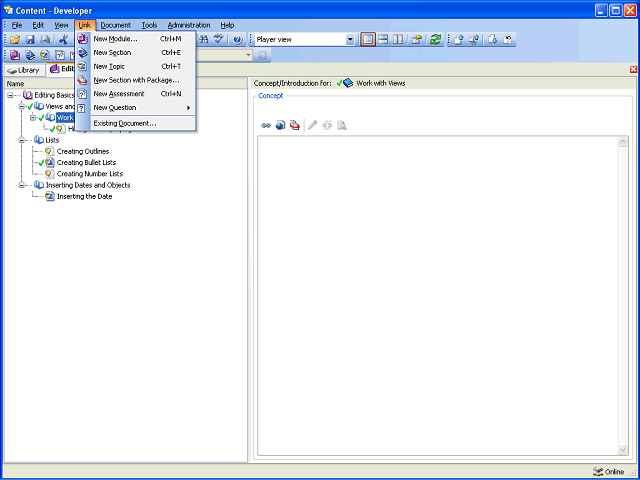Choose New Assessment from Link menu
The height and width of the screenshot is (480, 640).
[x=136, y=94]
